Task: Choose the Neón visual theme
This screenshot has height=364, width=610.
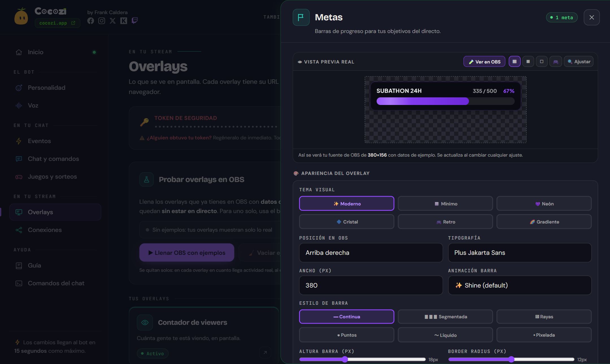Action: (x=544, y=203)
